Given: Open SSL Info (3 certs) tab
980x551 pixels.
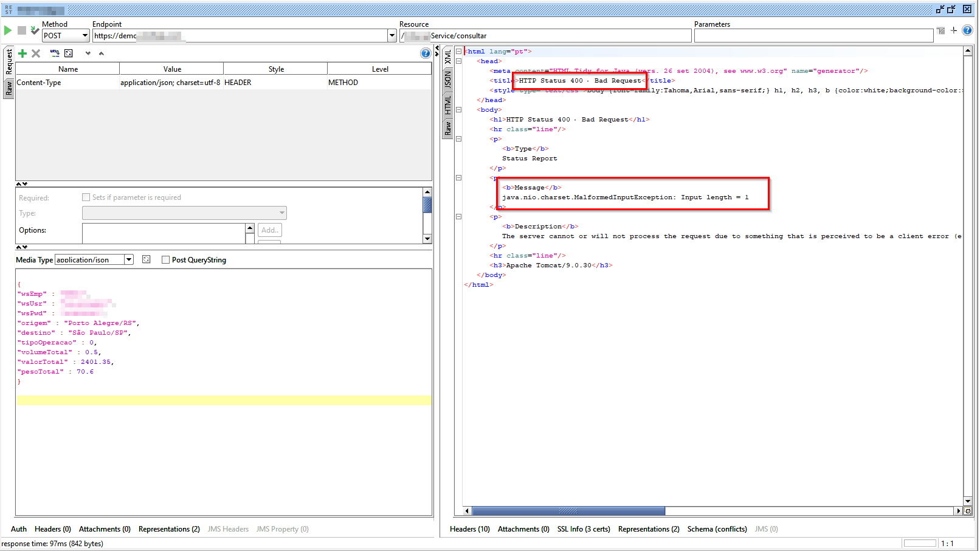Looking at the screenshot, I should pyautogui.click(x=584, y=529).
